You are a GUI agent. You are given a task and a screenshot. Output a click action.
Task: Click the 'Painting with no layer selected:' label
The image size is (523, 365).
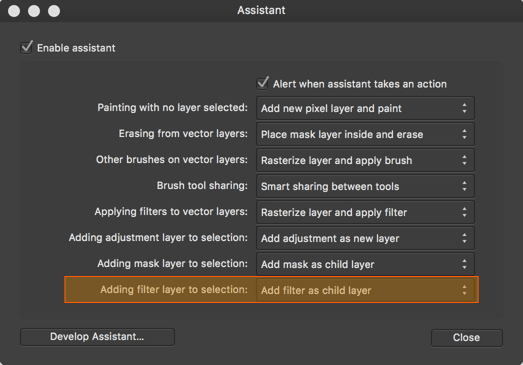click(x=172, y=108)
